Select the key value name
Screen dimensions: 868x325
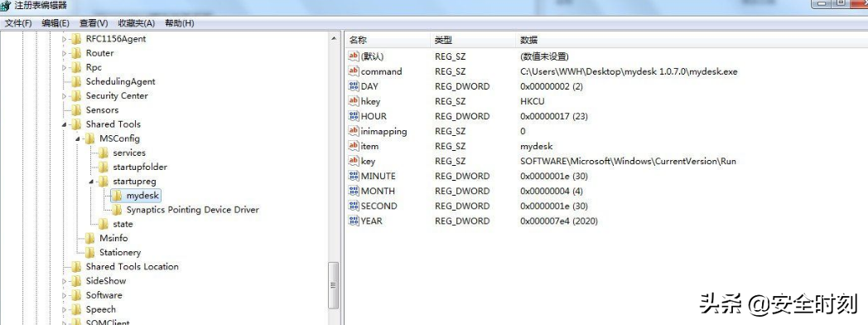click(x=368, y=161)
